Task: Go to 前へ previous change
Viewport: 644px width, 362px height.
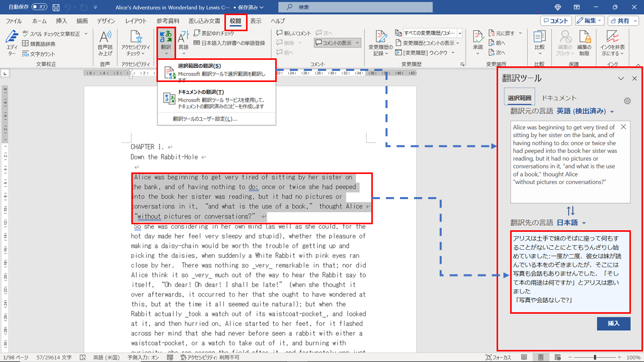Action: pos(496,43)
